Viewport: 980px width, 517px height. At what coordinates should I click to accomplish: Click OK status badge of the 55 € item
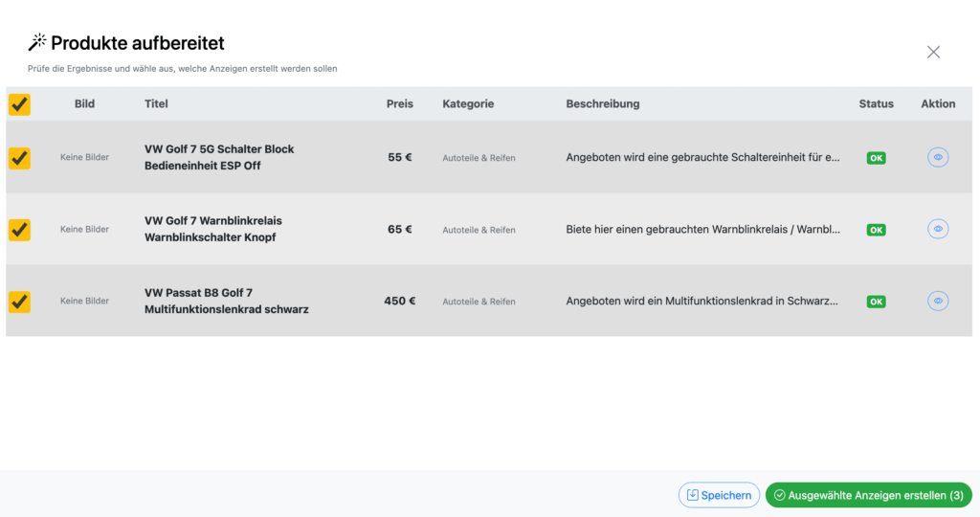click(876, 158)
